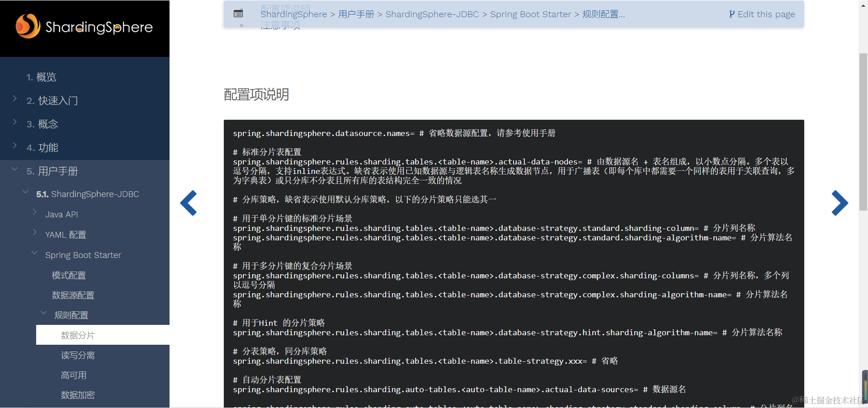
Task: Expand the 快速入门 section
Action: (x=15, y=98)
